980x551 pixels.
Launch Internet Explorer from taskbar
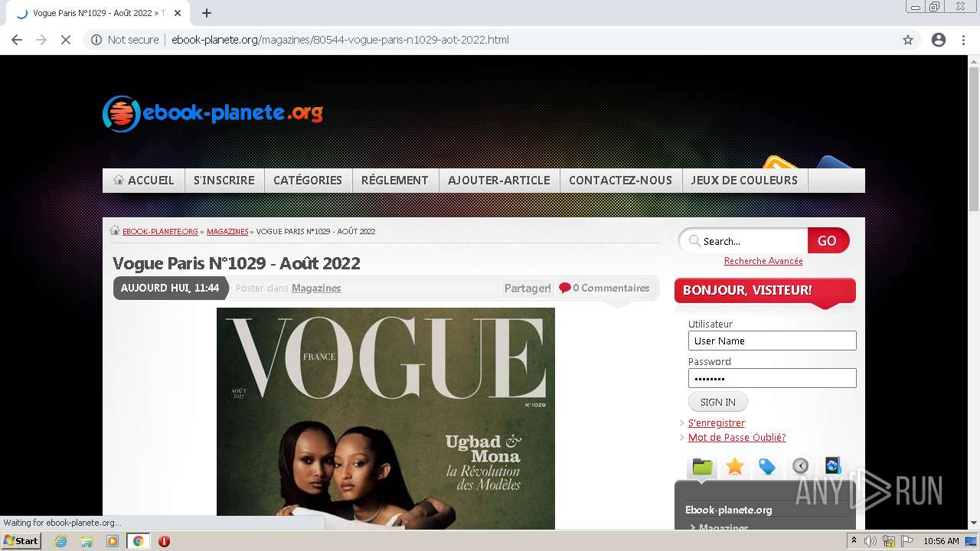[x=60, y=541]
